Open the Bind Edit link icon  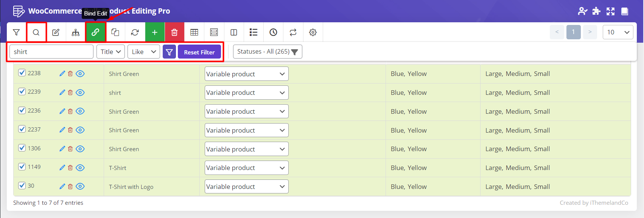coord(95,32)
